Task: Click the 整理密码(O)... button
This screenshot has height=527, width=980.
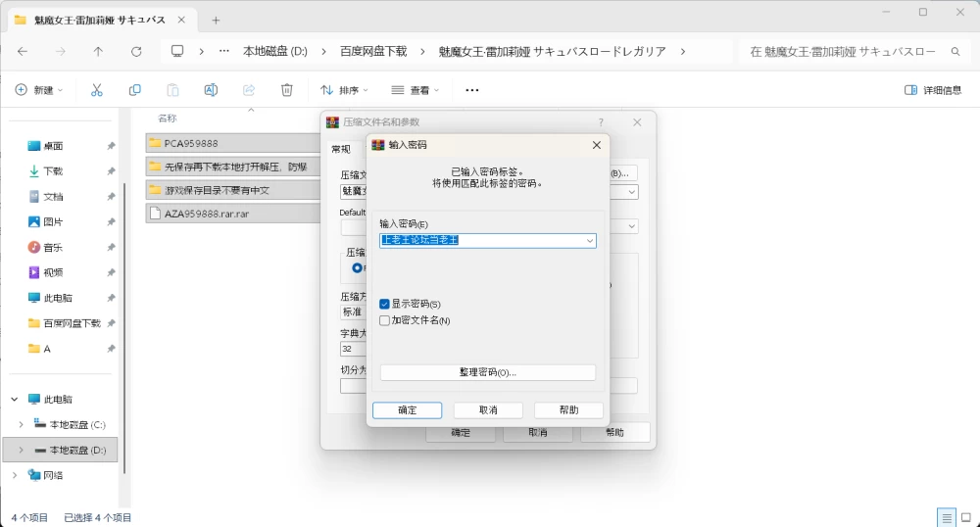Action: point(487,372)
